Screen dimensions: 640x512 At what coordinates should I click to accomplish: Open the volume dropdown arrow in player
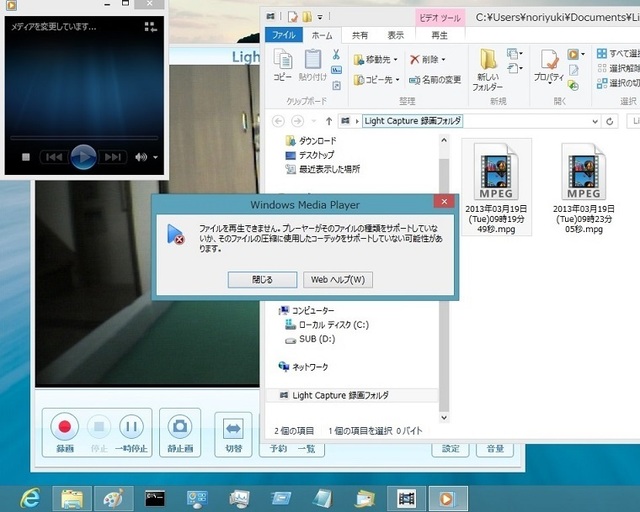[156, 157]
